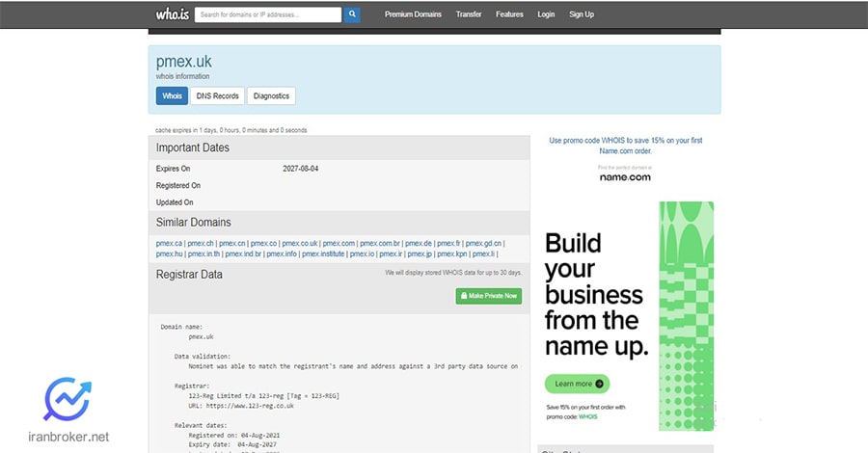Focus the domain search input field

[268, 14]
